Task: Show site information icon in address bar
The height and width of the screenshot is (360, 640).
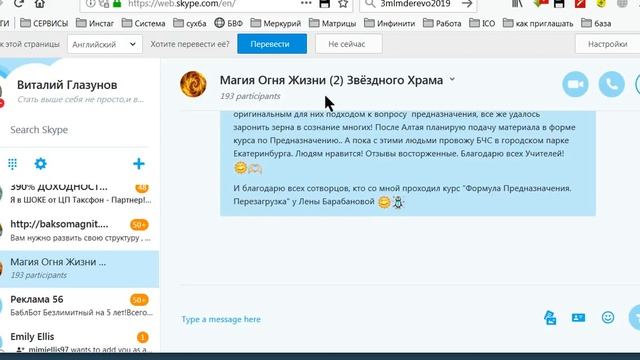Action: pyautogui.click(x=91, y=4)
